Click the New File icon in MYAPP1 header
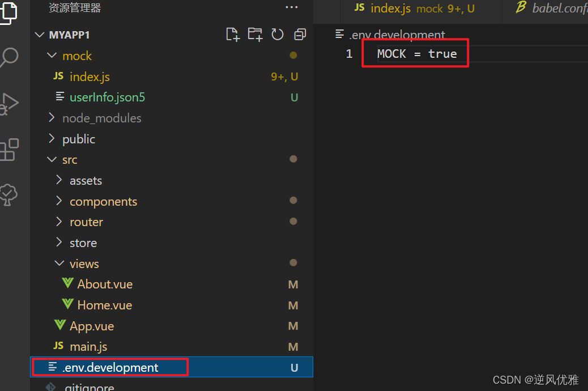Screen dimensions: 588x391 tap(232, 35)
